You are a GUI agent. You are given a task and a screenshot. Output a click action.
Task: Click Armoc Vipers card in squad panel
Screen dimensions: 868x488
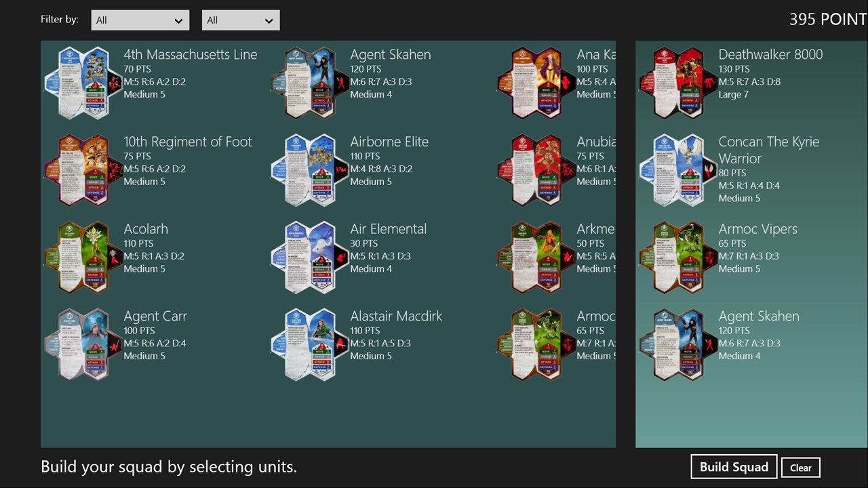678,257
